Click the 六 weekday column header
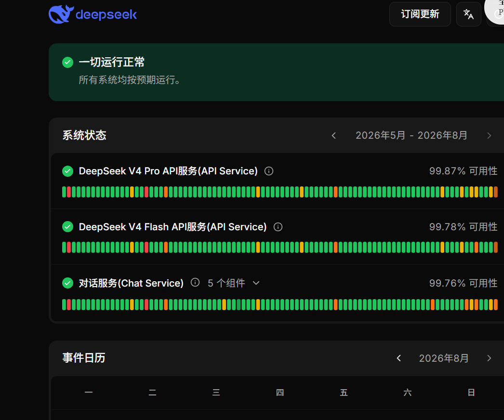This screenshot has height=420, width=504. pos(407,393)
